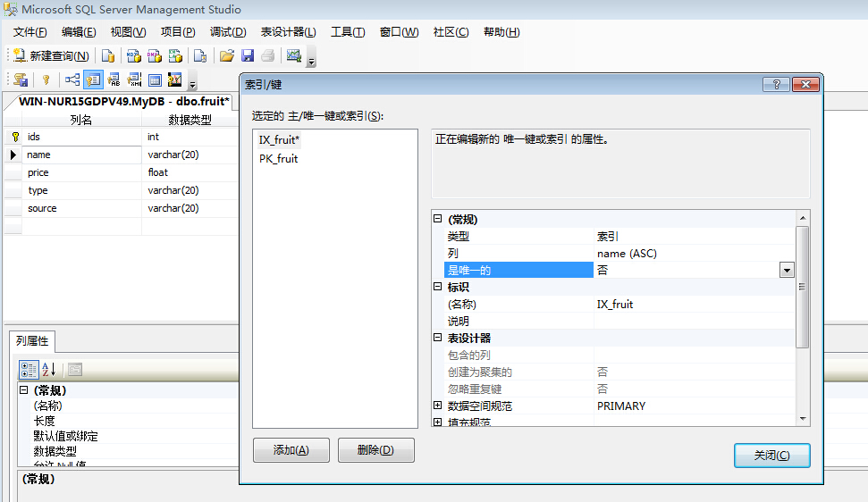Collapse the 表设计器 section
868x502 pixels.
[x=438, y=338]
